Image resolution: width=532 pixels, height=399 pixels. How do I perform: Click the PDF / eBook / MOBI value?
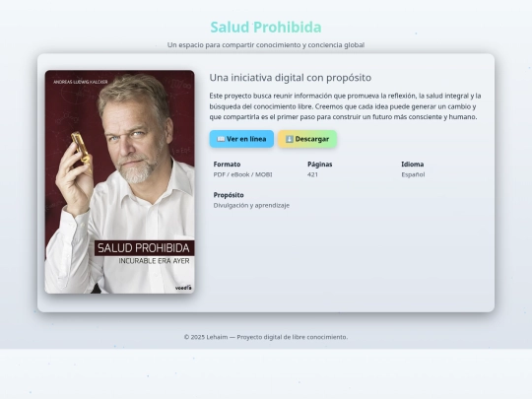click(x=243, y=174)
